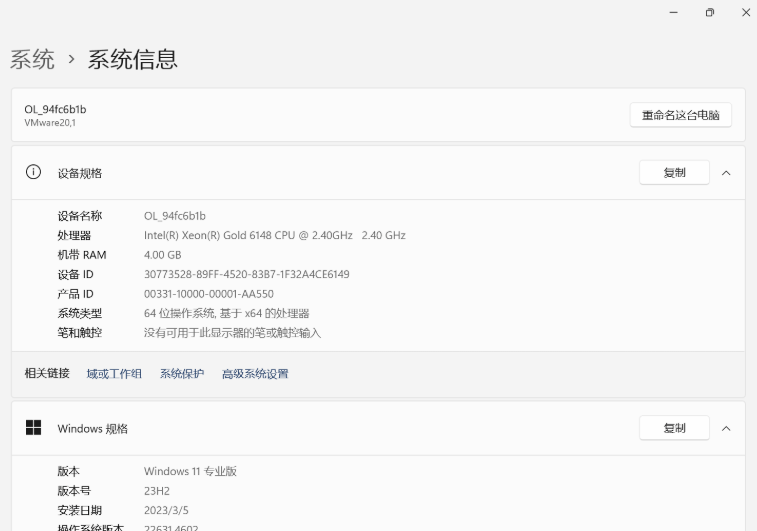Open the 系统保护 link

click(x=182, y=374)
